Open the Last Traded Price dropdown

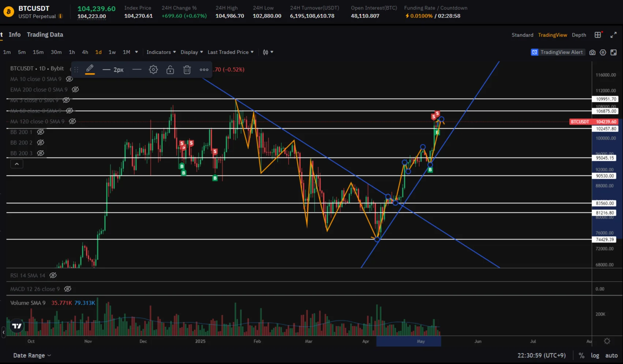pyautogui.click(x=230, y=52)
